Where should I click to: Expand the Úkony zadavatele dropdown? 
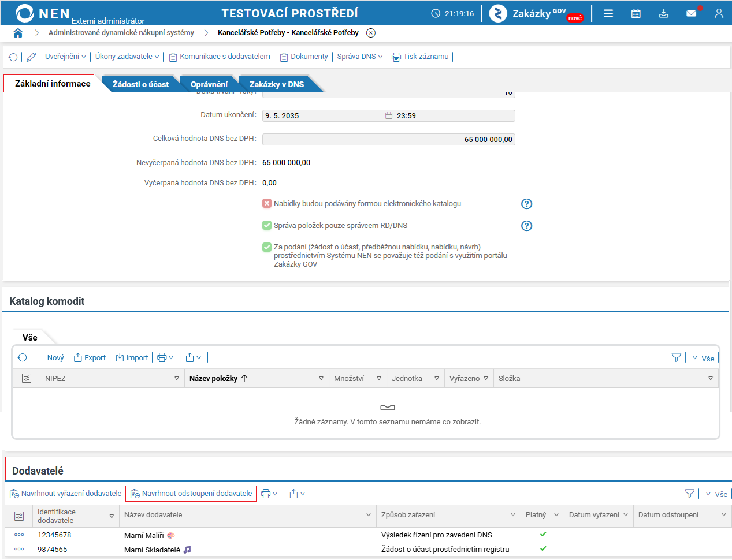tap(127, 57)
